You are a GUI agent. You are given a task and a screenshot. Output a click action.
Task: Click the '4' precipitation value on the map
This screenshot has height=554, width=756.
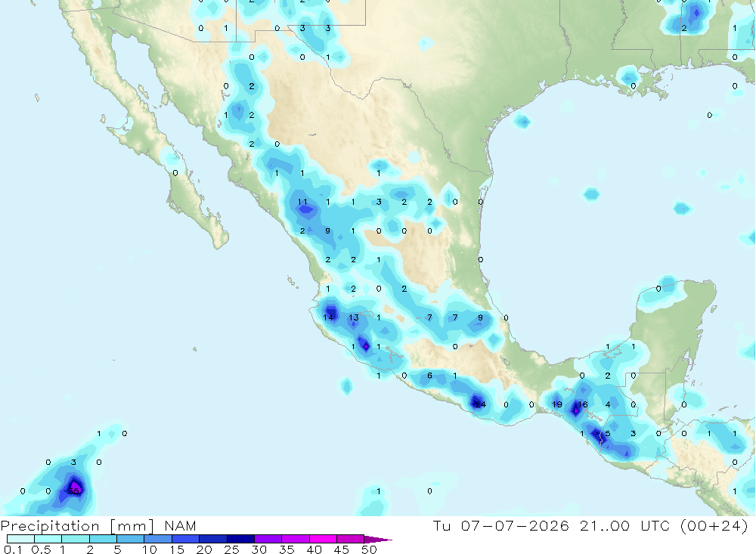608,404
